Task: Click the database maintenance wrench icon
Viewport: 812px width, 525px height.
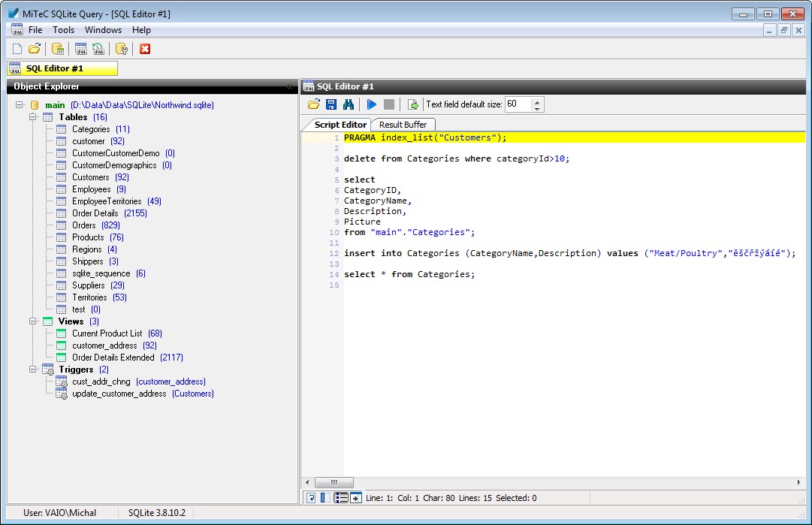Action: point(122,49)
